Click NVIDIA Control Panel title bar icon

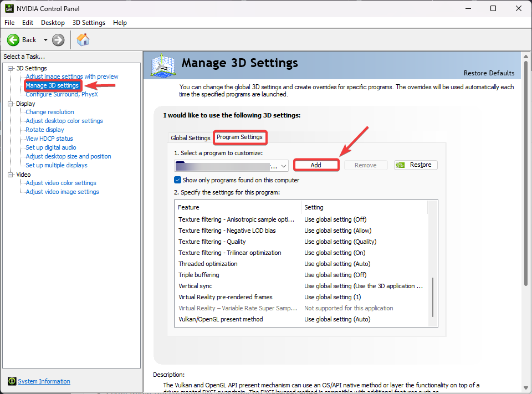[9, 8]
